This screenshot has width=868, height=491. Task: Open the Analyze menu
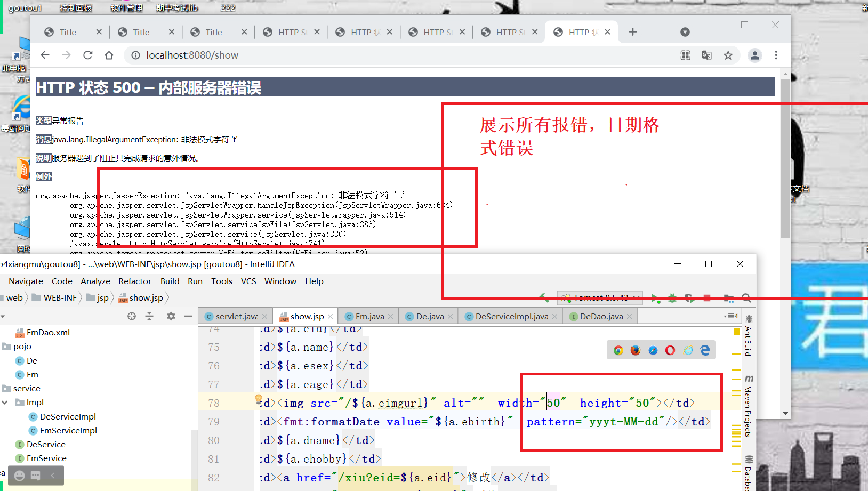click(x=95, y=281)
